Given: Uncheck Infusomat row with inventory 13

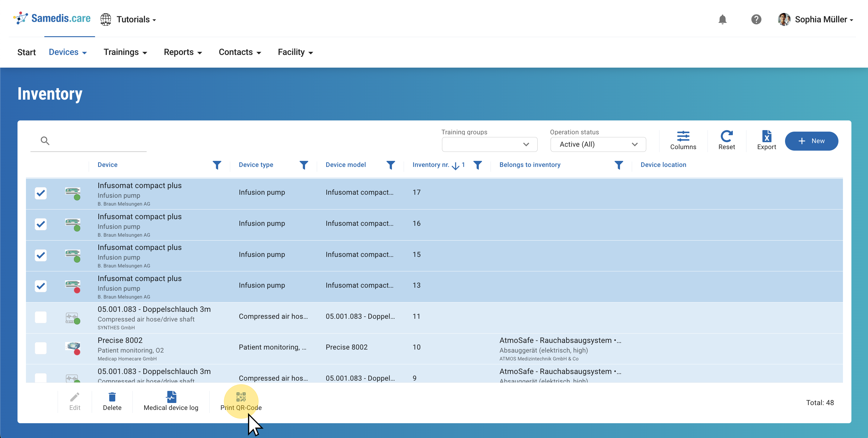Looking at the screenshot, I should point(41,286).
